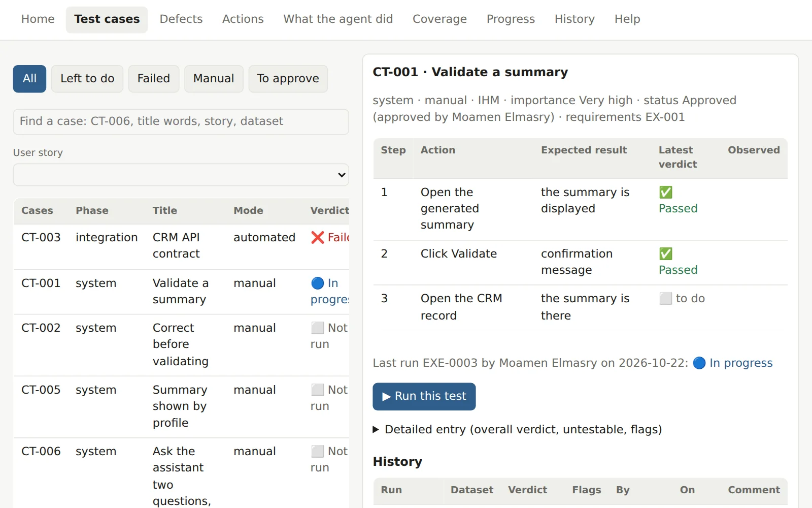
Task: Click the Open the generated summary action
Action: (x=450, y=208)
